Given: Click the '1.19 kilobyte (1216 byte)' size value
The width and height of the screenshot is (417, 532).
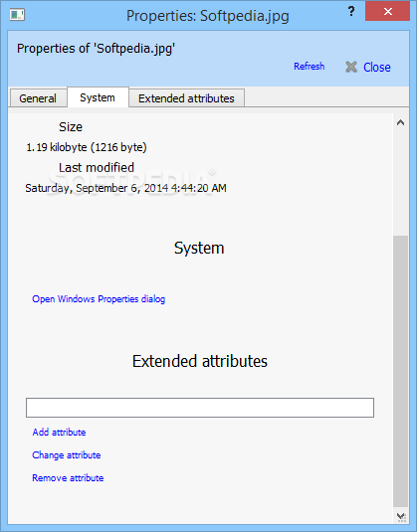Looking at the screenshot, I should coord(87,147).
